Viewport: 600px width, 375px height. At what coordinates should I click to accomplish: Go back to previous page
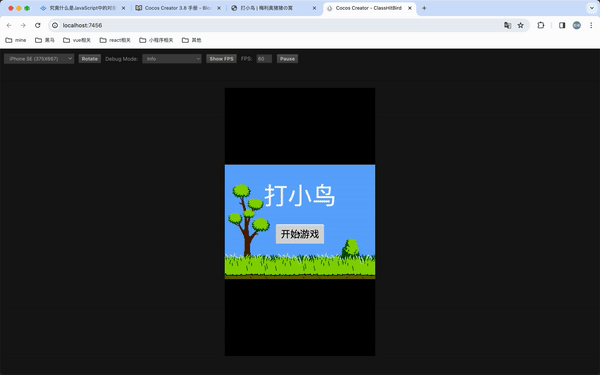[9, 25]
